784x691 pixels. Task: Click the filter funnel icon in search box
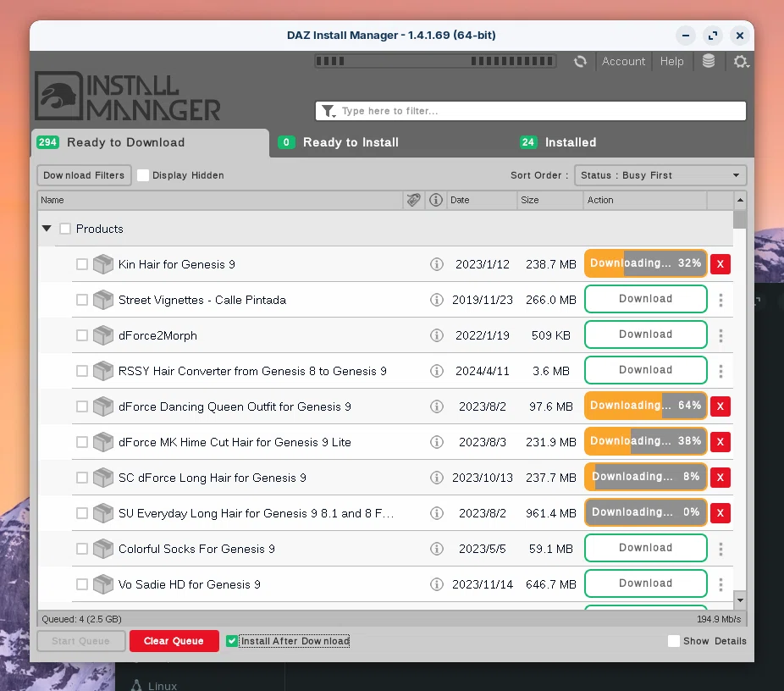pos(329,111)
